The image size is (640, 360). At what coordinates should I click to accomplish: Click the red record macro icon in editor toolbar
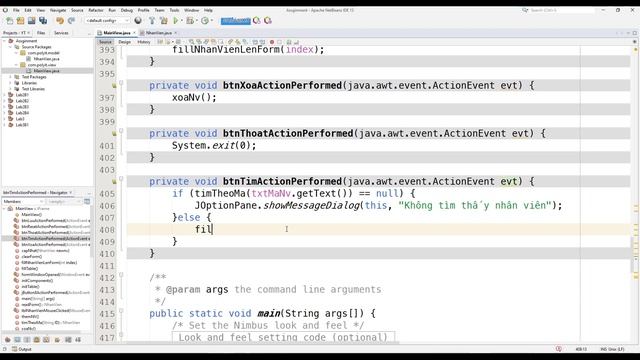coord(272,42)
